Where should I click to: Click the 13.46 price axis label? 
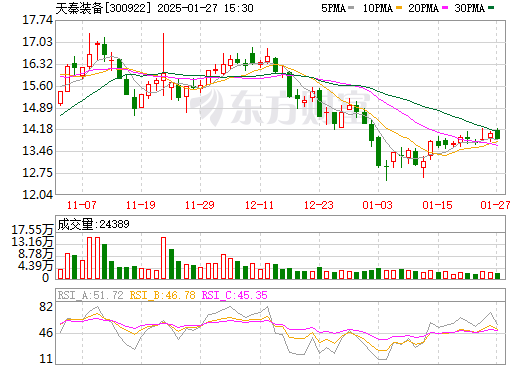point(37,151)
